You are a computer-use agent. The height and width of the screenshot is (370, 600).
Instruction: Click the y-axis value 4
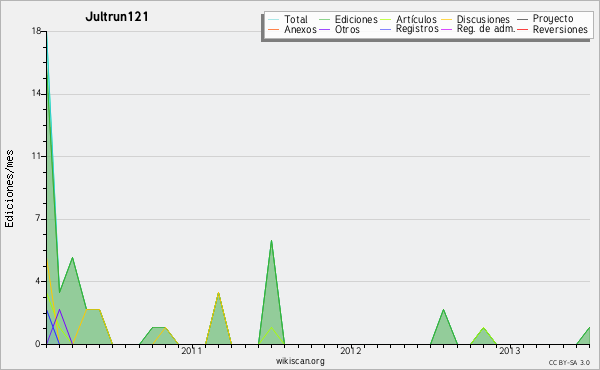point(38,281)
